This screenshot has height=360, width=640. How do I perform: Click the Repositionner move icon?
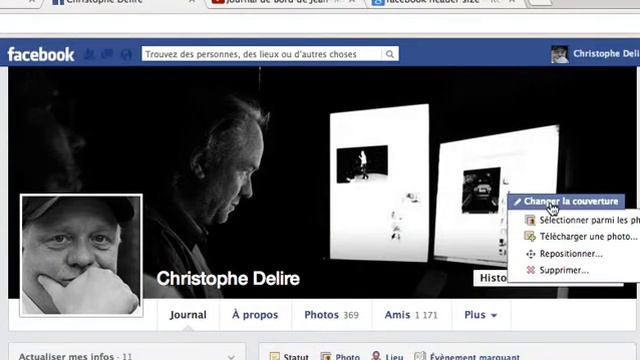click(x=530, y=254)
